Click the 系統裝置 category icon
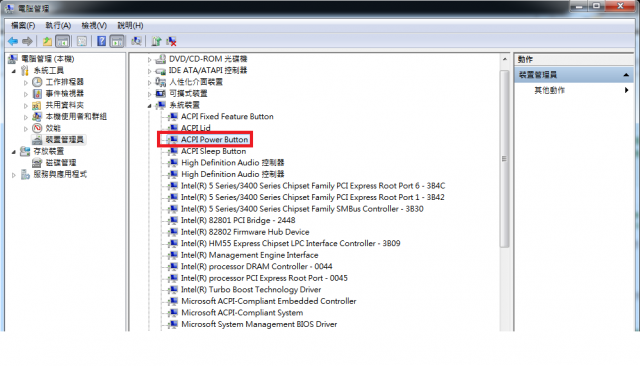Screen dimensions: 640x366 pos(161,105)
